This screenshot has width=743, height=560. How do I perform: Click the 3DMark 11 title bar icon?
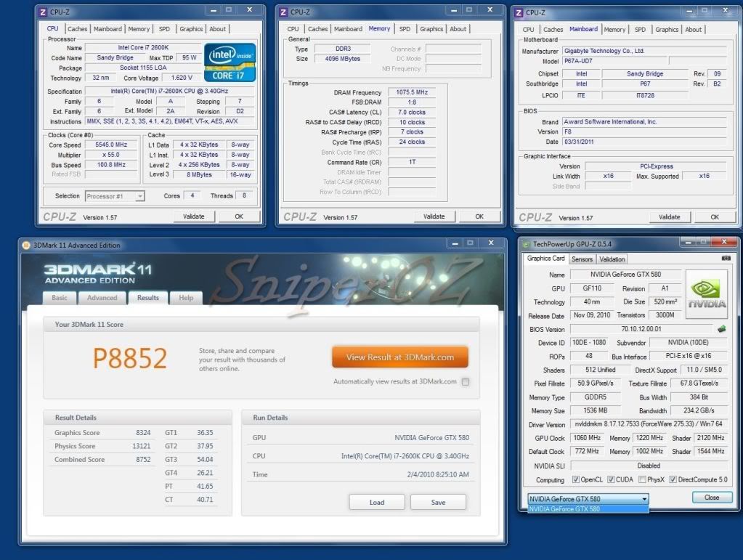(26, 245)
